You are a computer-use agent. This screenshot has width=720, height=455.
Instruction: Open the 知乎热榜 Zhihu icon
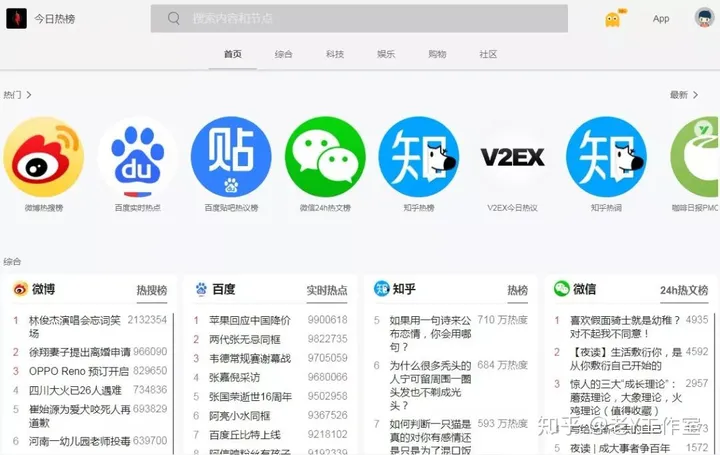click(419, 157)
